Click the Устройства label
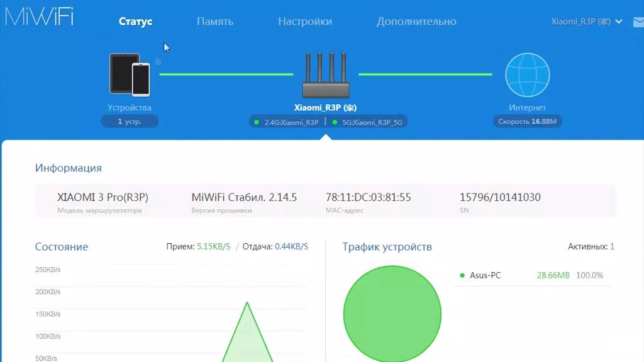Screen dimensions: 644x362 click(130, 107)
